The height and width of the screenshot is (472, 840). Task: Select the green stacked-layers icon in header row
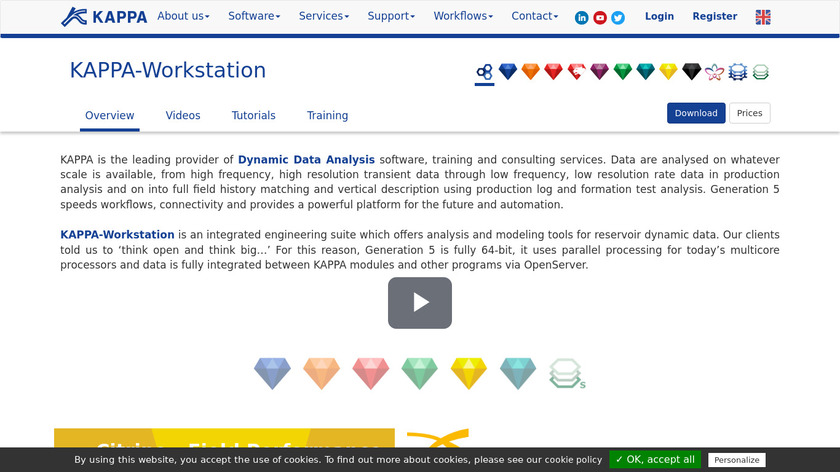pos(761,72)
